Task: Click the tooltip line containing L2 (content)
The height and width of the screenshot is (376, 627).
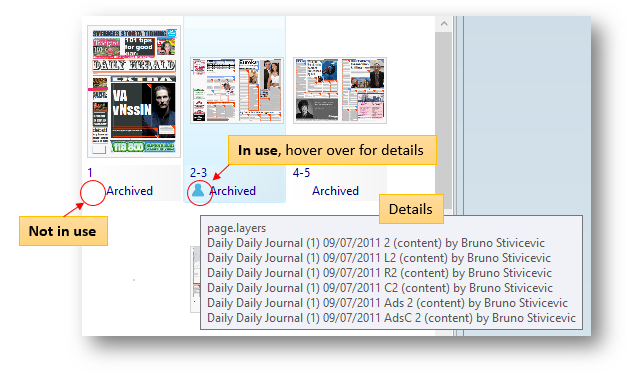Action: [x=379, y=258]
